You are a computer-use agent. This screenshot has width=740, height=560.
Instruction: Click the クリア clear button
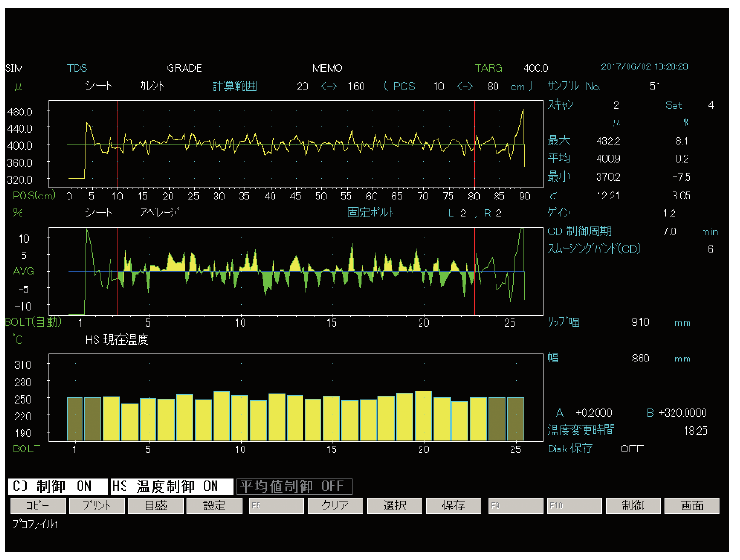point(335,506)
